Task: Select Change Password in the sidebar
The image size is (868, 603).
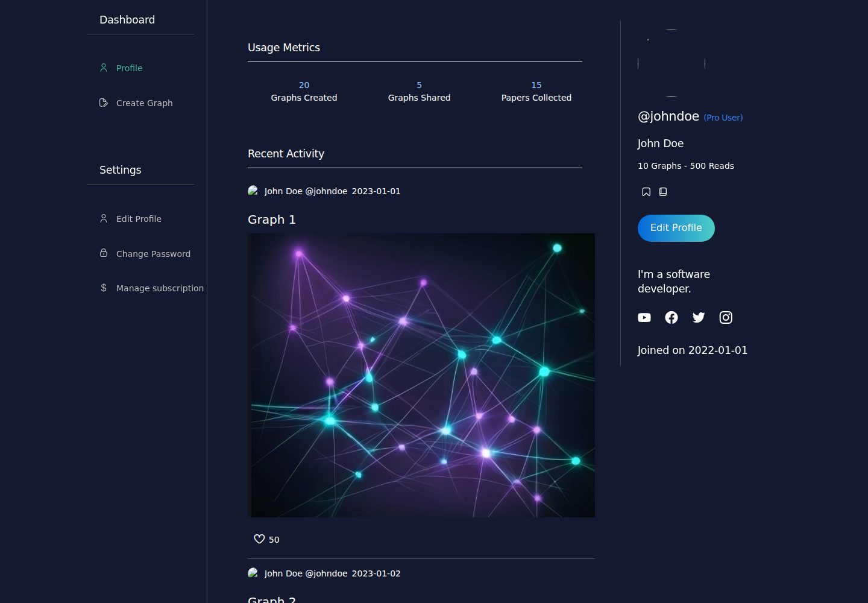Action: pos(153,254)
